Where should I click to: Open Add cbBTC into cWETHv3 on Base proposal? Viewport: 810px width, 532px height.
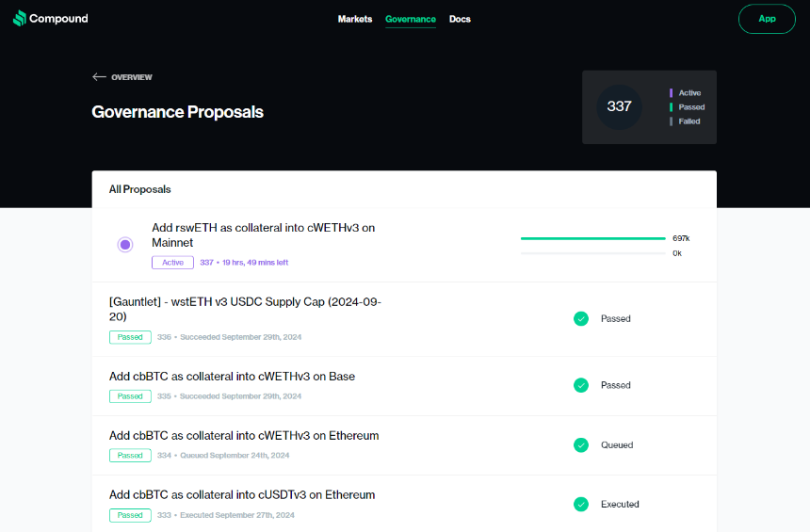232,376
